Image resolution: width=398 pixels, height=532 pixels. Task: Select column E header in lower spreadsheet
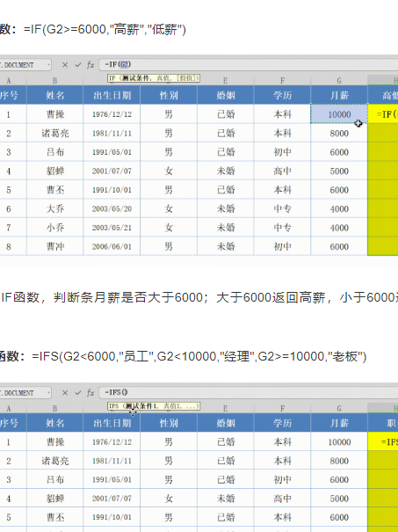[x=226, y=409]
